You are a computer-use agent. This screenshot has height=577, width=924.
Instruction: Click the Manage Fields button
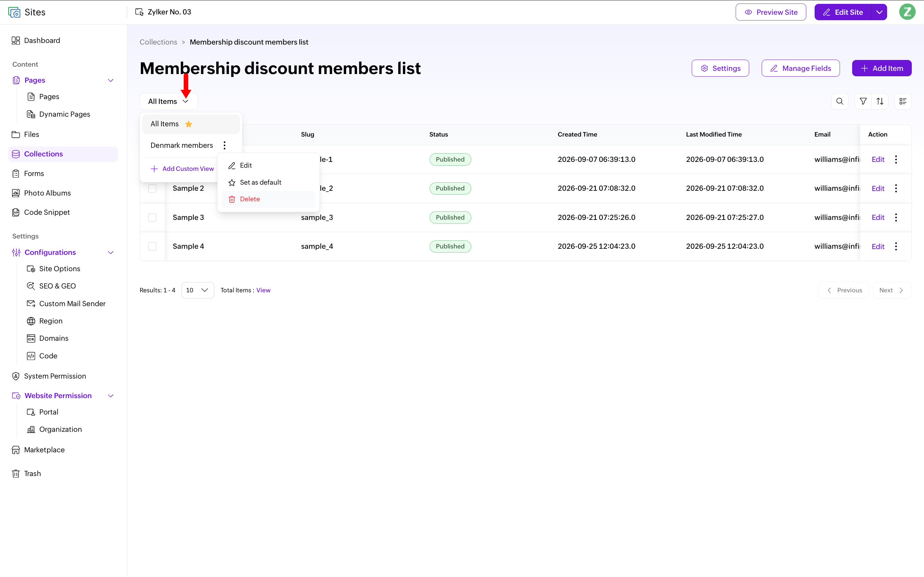point(800,68)
